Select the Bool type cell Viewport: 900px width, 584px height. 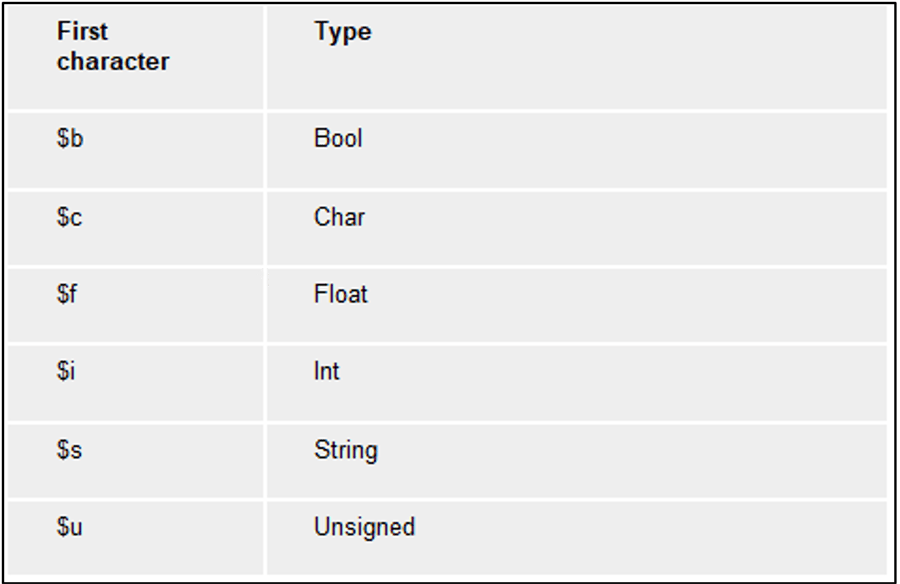click(x=577, y=150)
